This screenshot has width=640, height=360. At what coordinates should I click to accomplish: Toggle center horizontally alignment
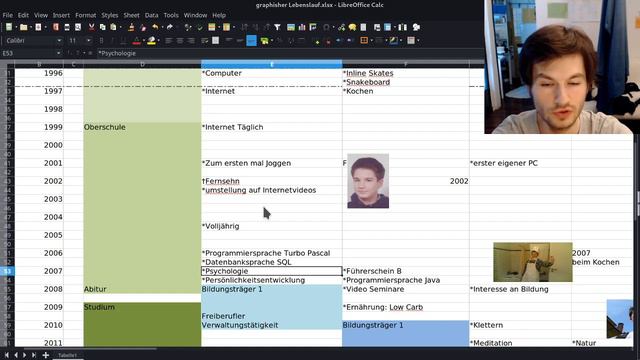click(180, 40)
